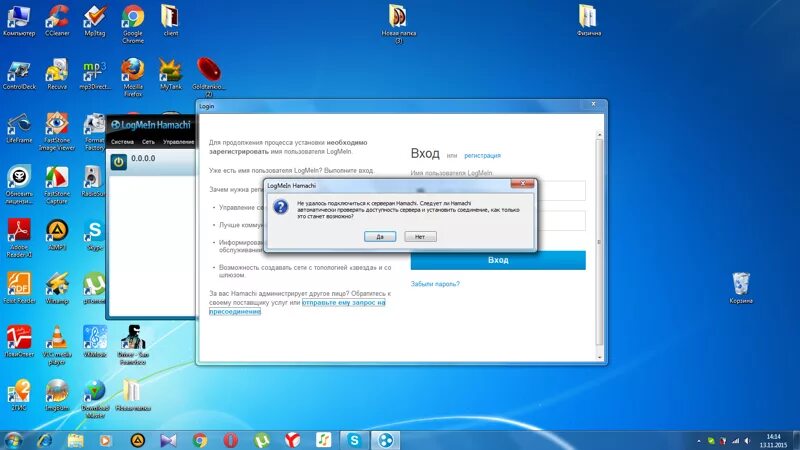Select the Google Chrome desktop icon
This screenshot has height=450, width=800.
point(133,24)
